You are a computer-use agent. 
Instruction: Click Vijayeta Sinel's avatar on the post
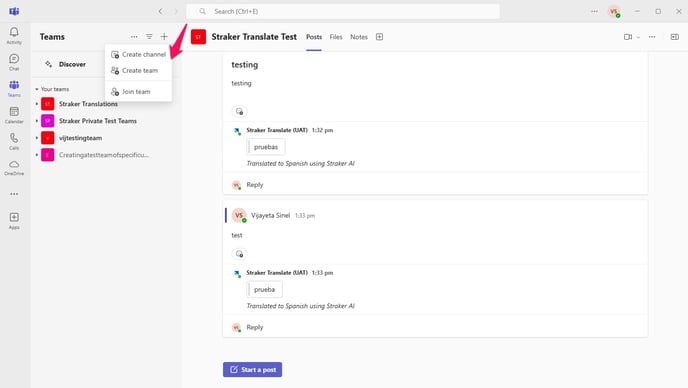pyautogui.click(x=239, y=216)
